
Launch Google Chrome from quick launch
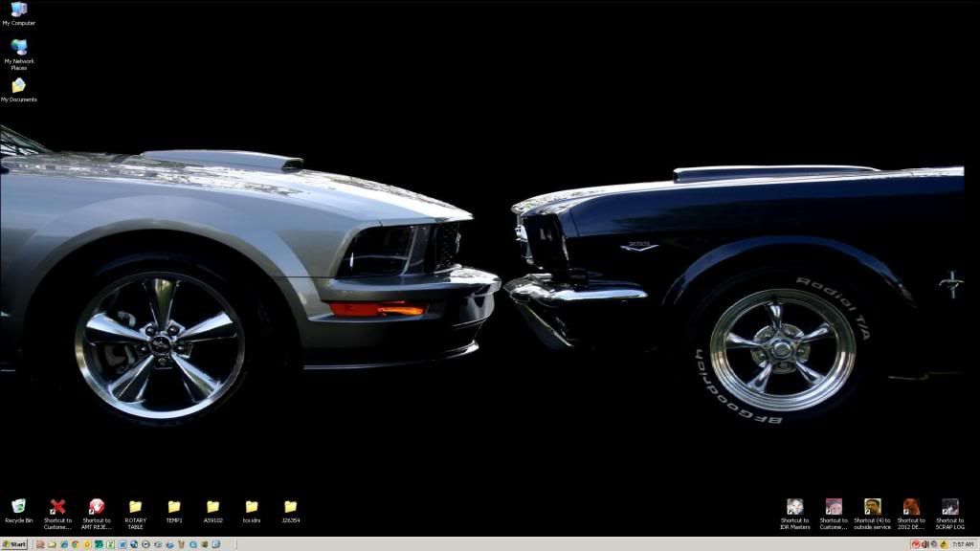click(75, 544)
